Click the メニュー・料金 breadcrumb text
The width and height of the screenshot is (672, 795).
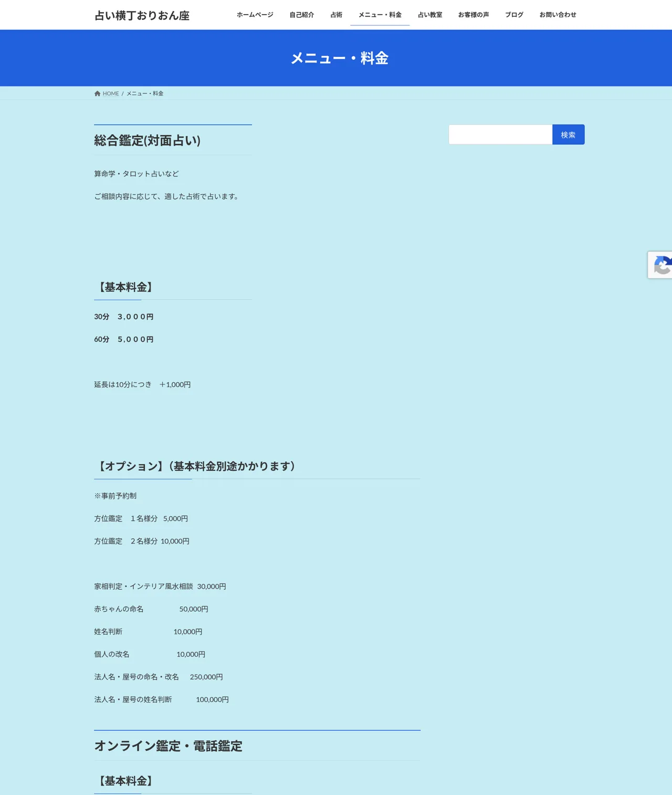point(145,93)
